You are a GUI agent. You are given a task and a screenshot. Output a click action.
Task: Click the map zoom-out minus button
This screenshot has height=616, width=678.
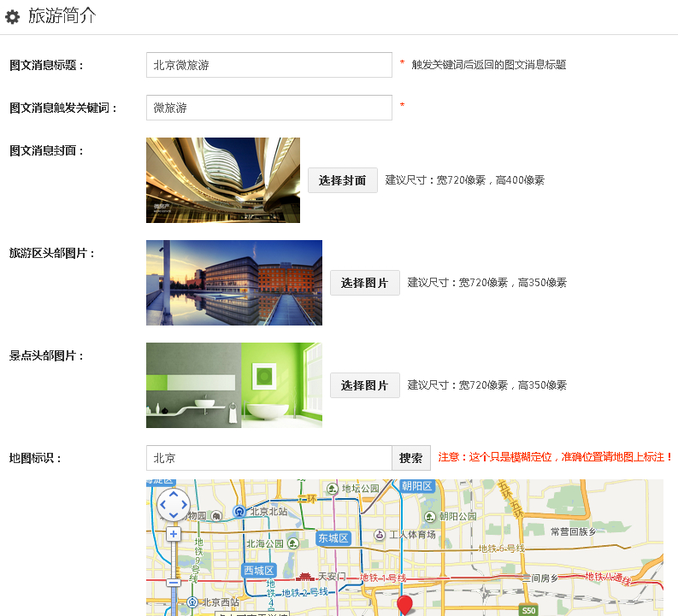click(174, 584)
